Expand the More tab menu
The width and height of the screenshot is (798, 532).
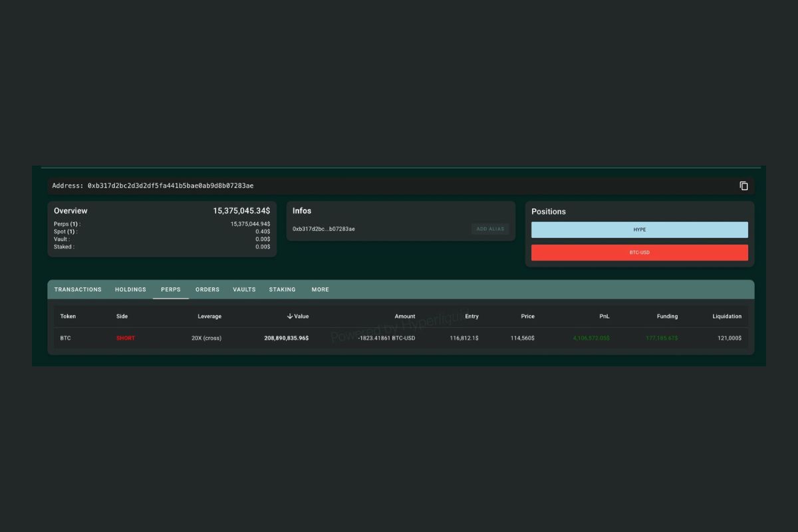tap(320, 290)
